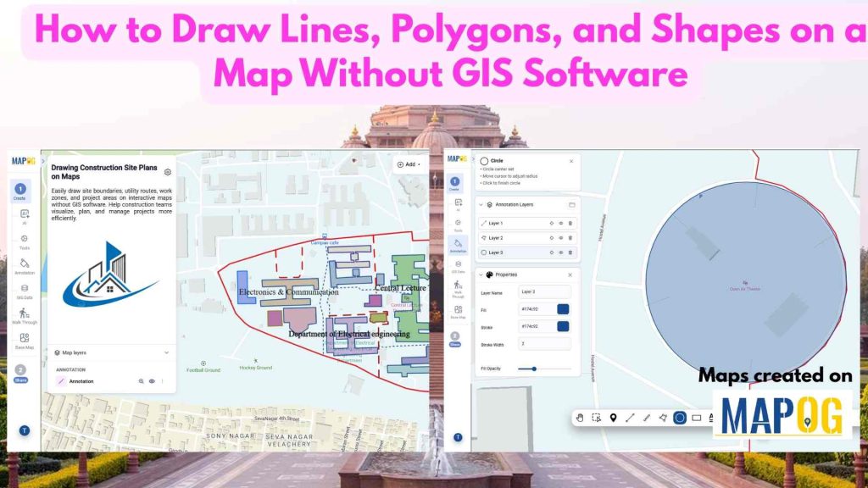Open Base Map in the right window's sidebar
Image resolution: width=868 pixels, height=488 pixels.
(x=458, y=312)
